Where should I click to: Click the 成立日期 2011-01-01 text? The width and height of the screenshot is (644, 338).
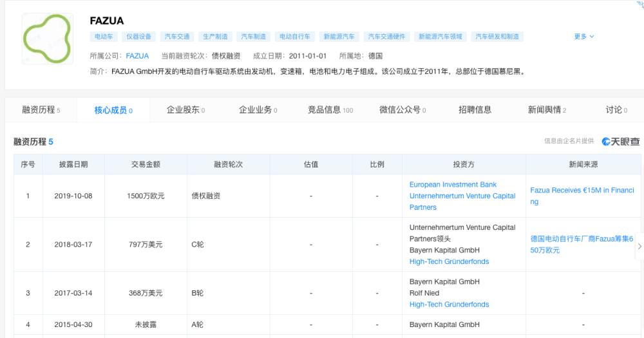click(290, 56)
